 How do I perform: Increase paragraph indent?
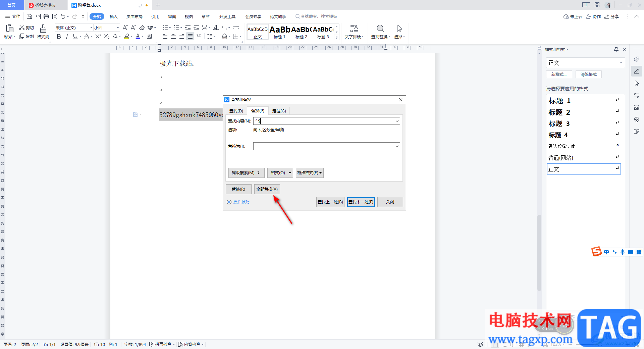click(196, 28)
